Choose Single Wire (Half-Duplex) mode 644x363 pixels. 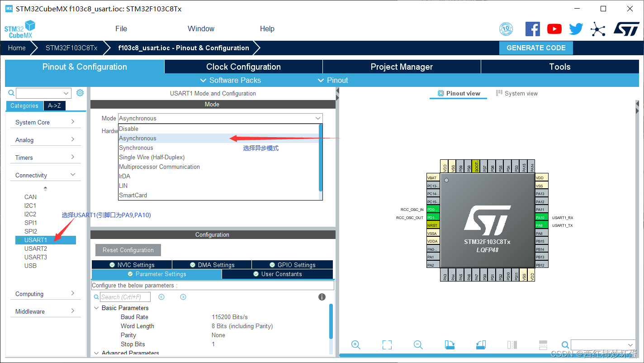click(x=218, y=157)
